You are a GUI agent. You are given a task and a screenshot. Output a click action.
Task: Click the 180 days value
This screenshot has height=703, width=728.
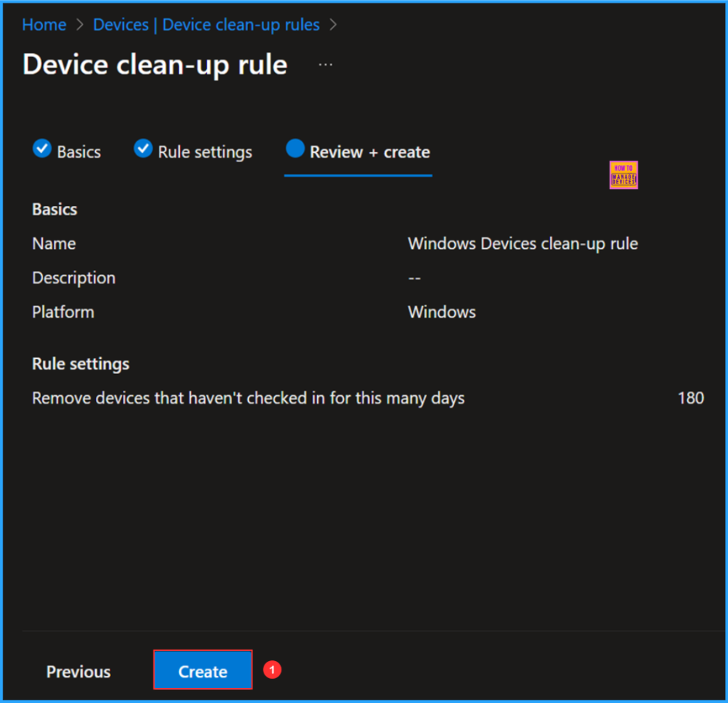pos(690,398)
